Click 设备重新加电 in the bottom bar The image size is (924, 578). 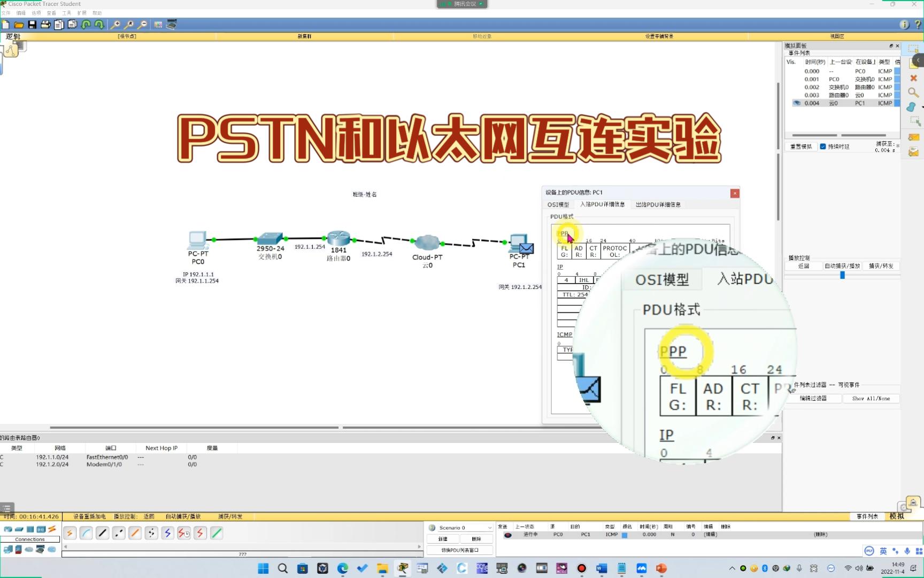coord(89,516)
